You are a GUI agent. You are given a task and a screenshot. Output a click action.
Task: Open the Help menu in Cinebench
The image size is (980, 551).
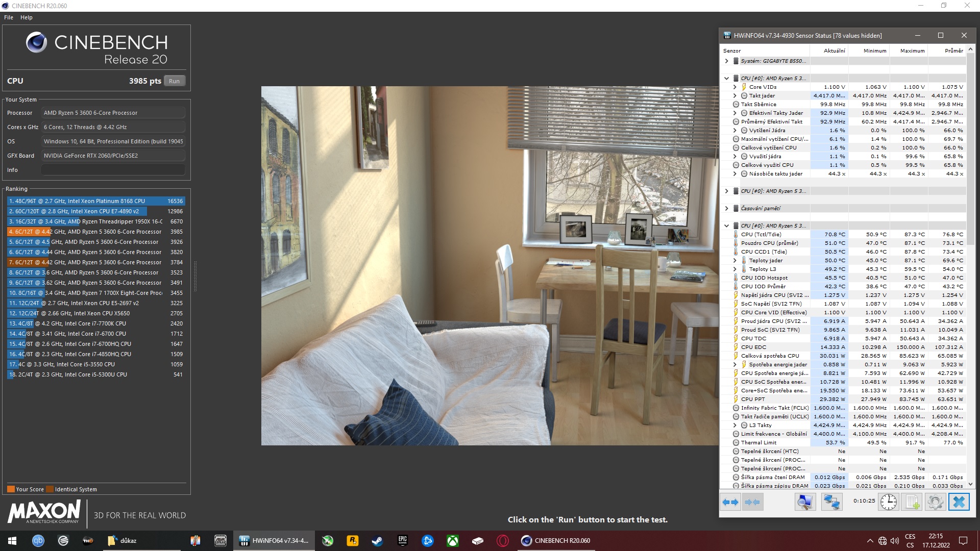click(27, 17)
